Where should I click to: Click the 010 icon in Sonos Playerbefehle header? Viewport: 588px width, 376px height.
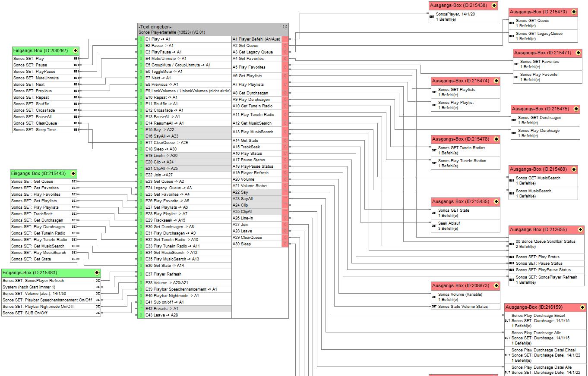285,27
